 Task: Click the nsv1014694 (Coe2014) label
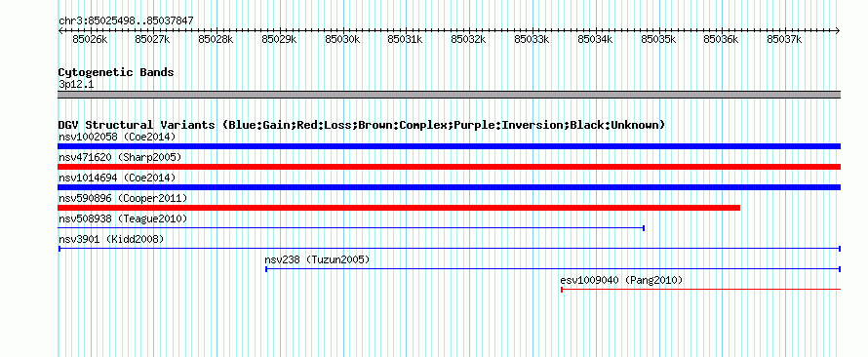coord(117,178)
